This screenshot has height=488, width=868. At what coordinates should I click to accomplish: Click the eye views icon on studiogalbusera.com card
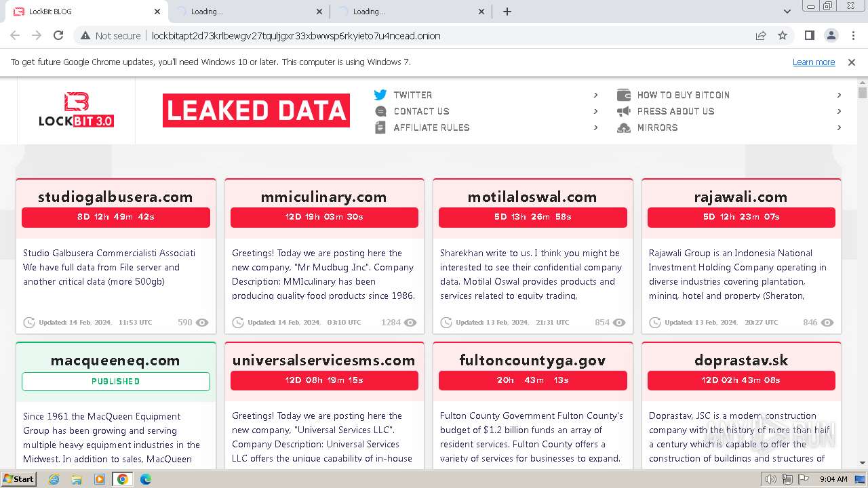(x=202, y=323)
